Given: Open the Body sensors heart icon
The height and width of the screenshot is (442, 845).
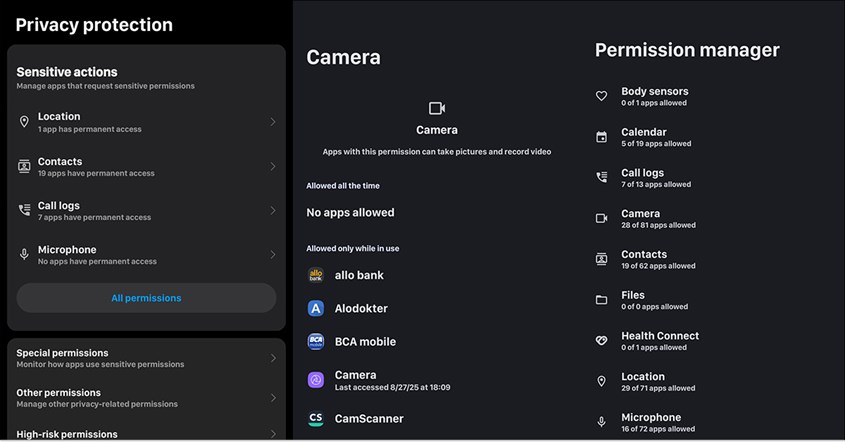Looking at the screenshot, I should point(601,96).
